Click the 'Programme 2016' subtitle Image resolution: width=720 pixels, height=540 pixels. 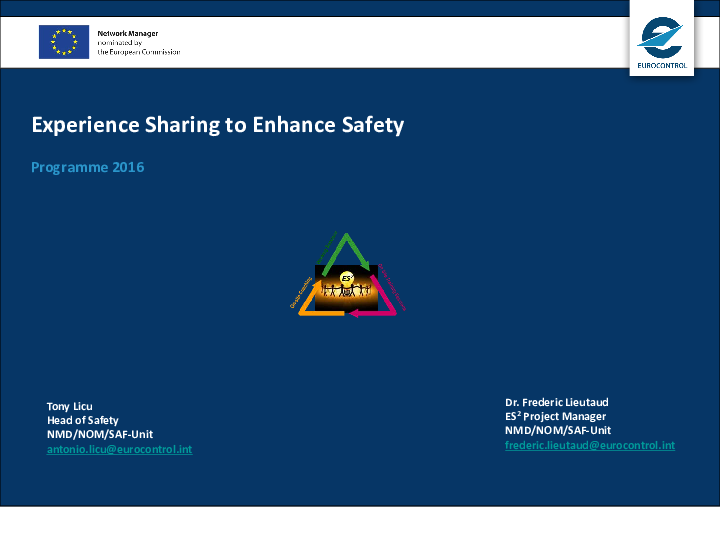88,167
